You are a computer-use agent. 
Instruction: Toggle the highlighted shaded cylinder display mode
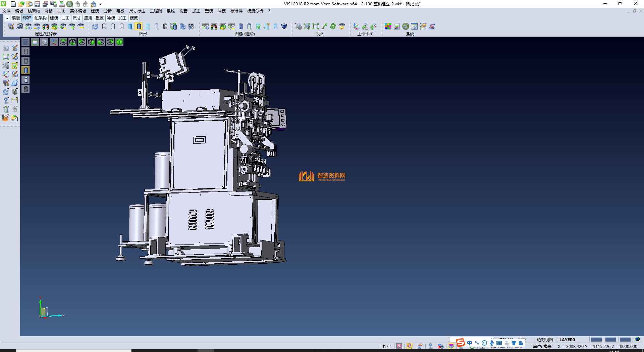click(x=139, y=26)
